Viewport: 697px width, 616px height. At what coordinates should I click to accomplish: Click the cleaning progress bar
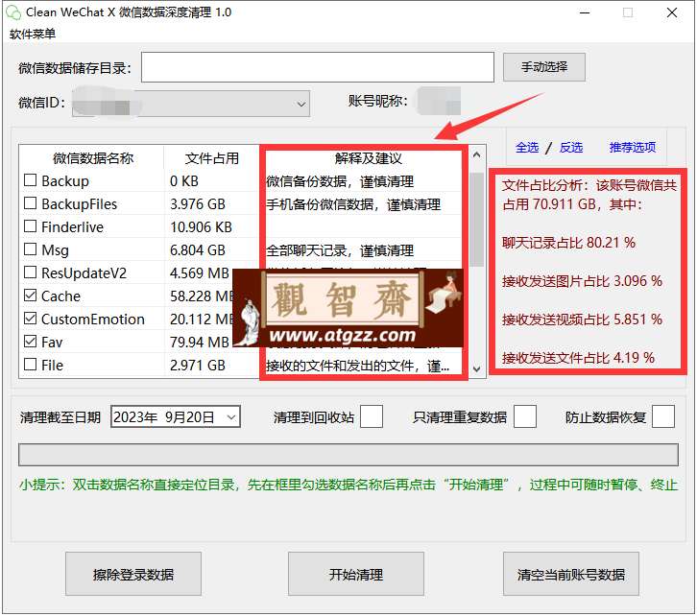point(348,455)
